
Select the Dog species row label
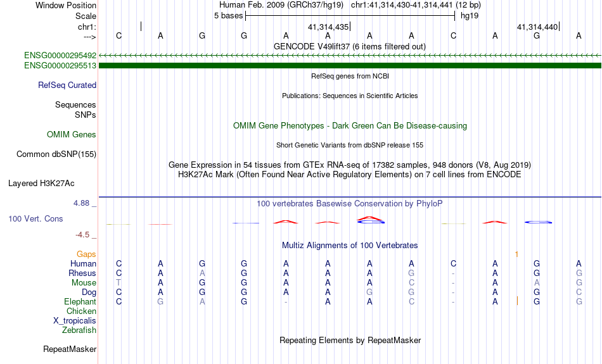pos(89,292)
